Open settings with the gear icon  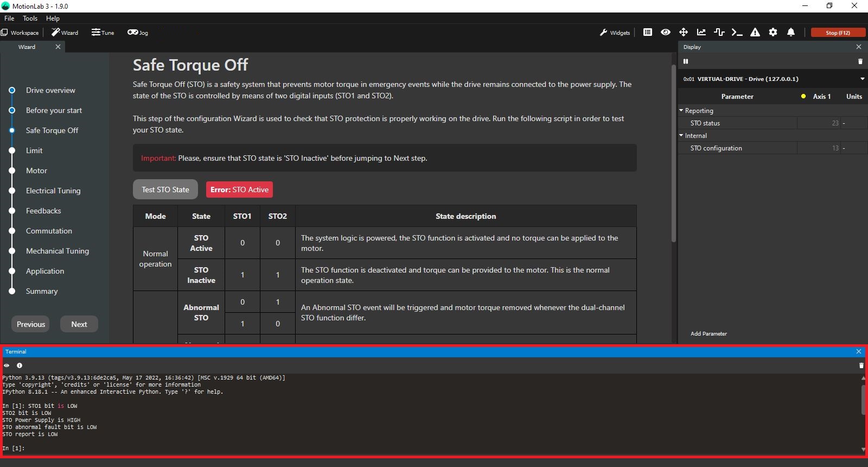coord(773,33)
